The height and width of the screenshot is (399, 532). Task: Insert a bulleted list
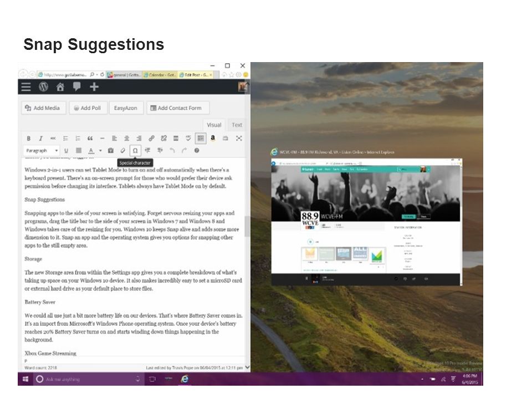[65, 139]
